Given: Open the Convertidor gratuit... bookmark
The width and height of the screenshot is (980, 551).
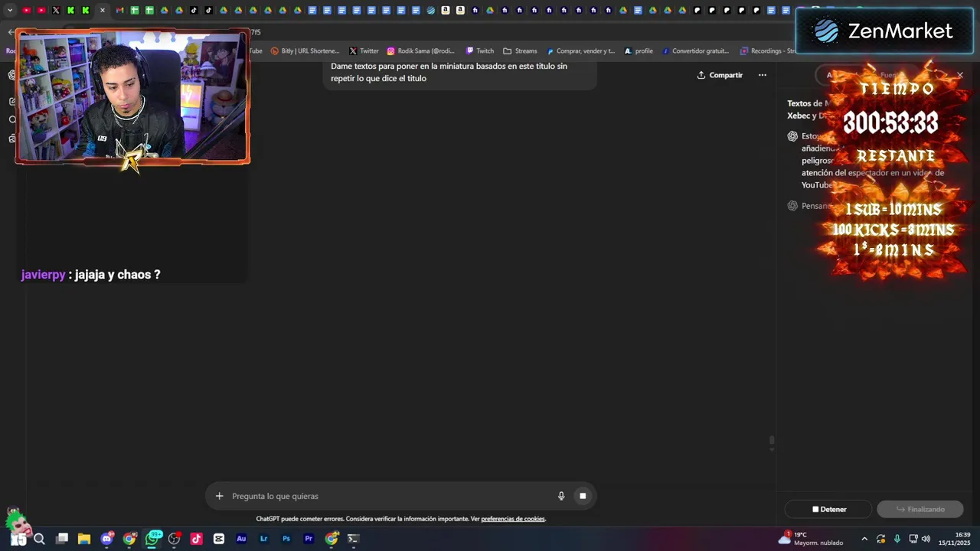Looking at the screenshot, I should coord(695,51).
